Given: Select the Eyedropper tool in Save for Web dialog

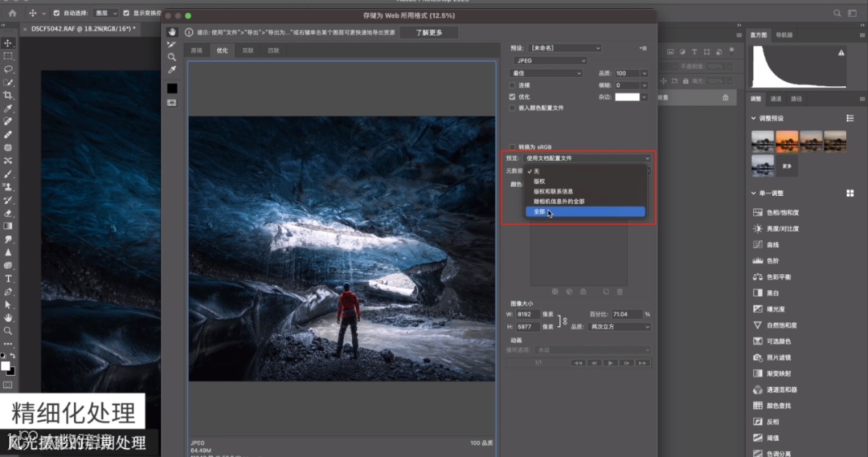Looking at the screenshot, I should coord(172,70).
